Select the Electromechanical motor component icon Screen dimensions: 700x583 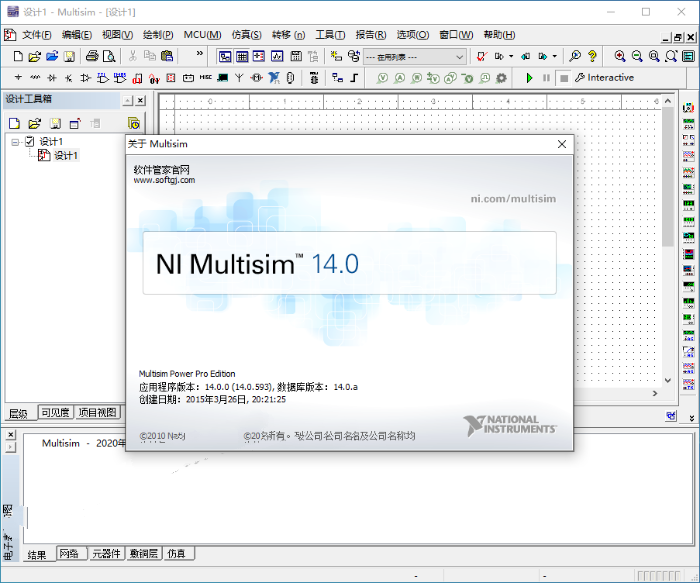click(x=257, y=78)
